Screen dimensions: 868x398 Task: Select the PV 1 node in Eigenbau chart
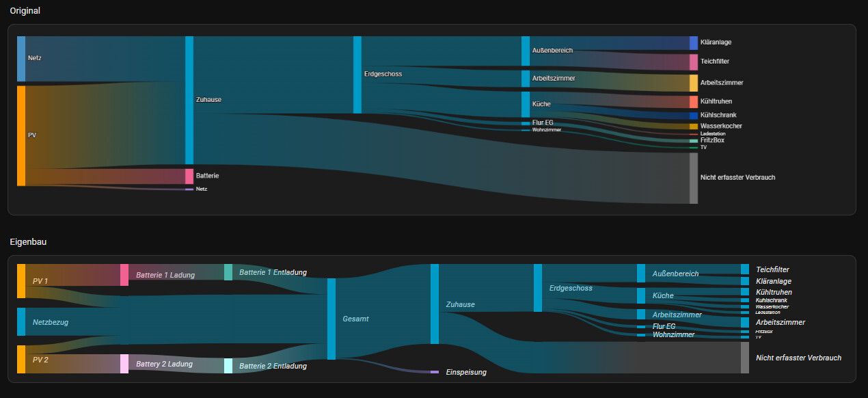click(21, 281)
